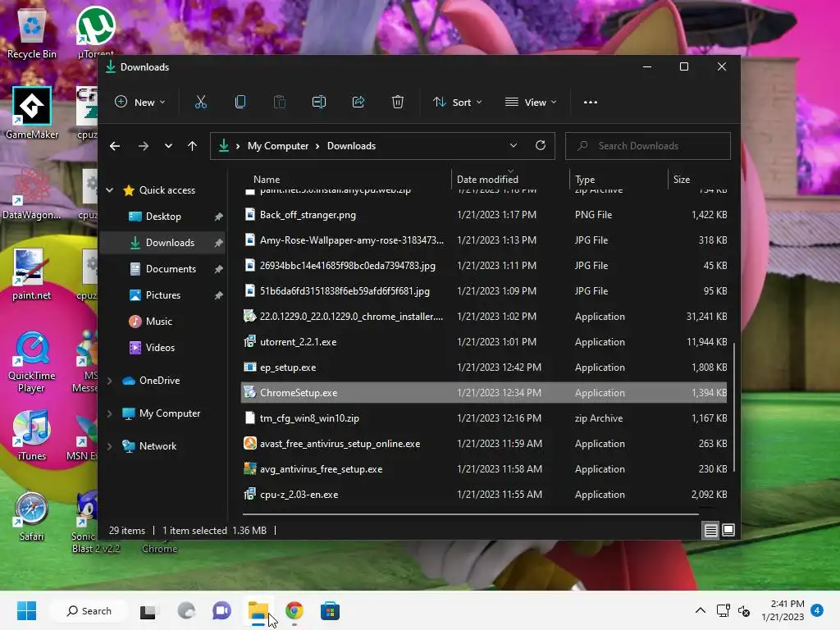
Task: Switch to large thumbnails view icon
Action: coord(728,531)
